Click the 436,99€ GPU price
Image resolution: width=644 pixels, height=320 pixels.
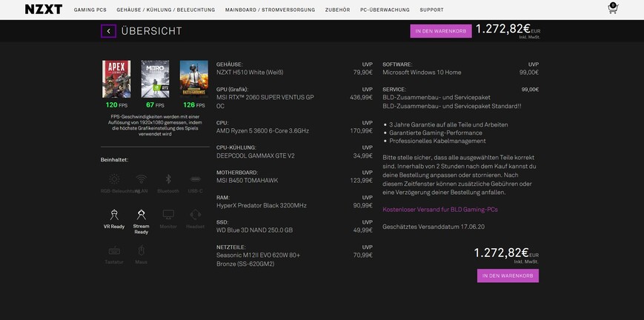click(361, 97)
